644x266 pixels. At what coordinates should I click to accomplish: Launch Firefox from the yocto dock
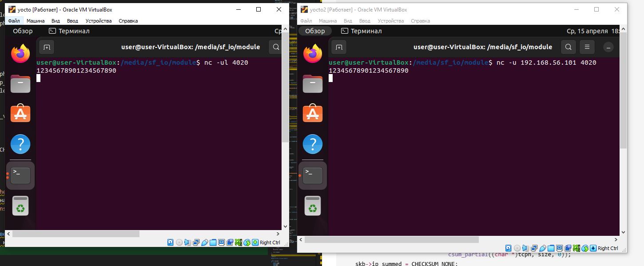(20, 54)
